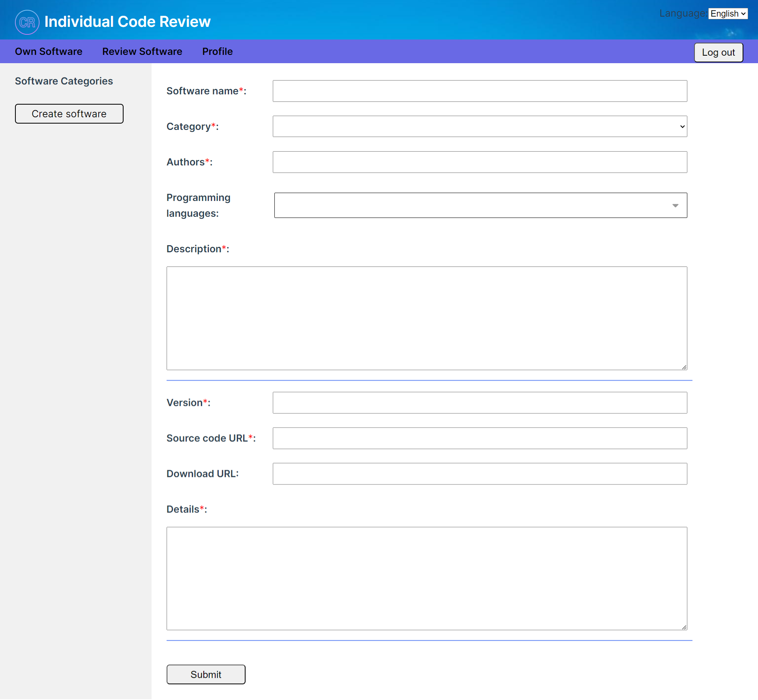Screen dimensions: 758x700
Task: Click the Details text area resize handle
Action: click(x=684, y=627)
